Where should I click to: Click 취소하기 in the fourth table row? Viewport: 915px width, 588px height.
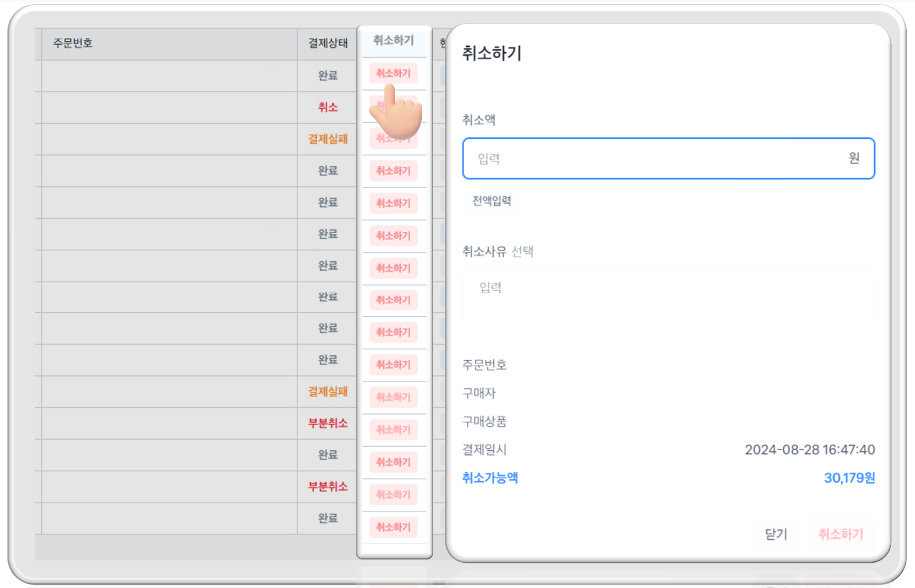[x=393, y=171]
